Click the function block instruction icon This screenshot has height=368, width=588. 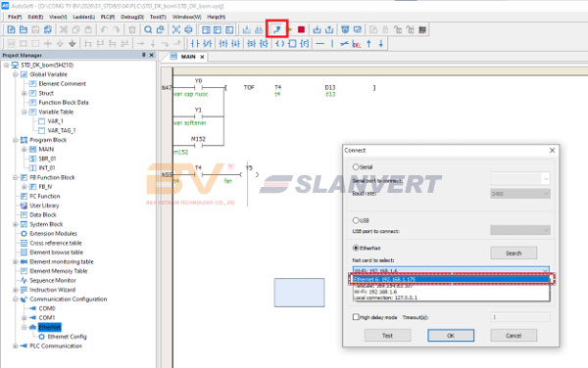(x=292, y=44)
